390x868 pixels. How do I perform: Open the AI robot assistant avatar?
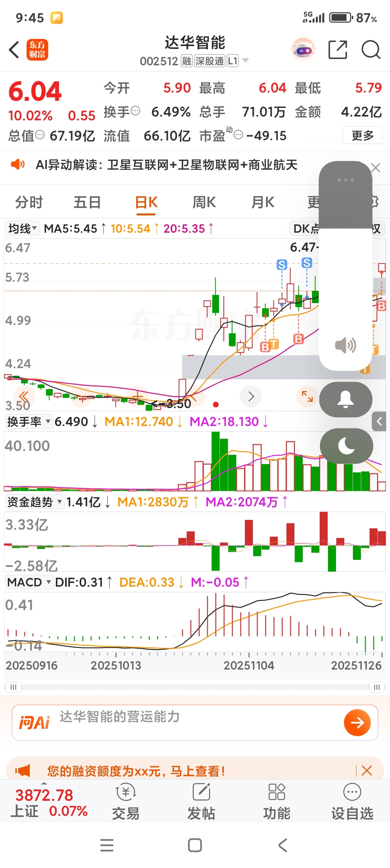303,50
